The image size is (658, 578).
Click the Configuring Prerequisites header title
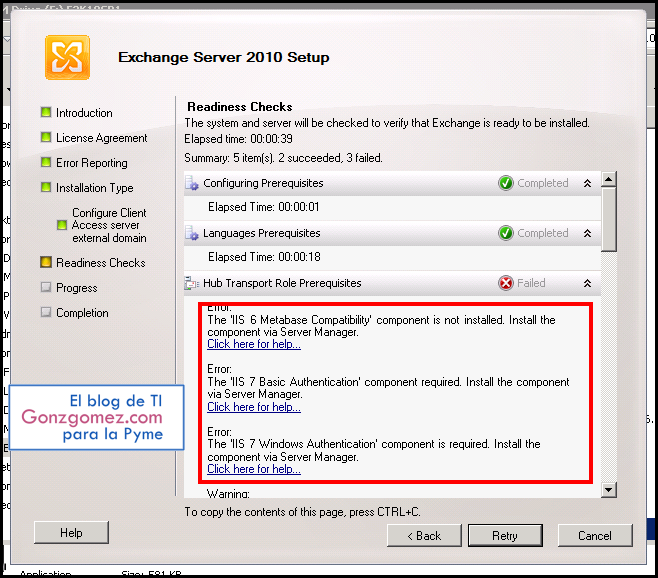pos(263,183)
